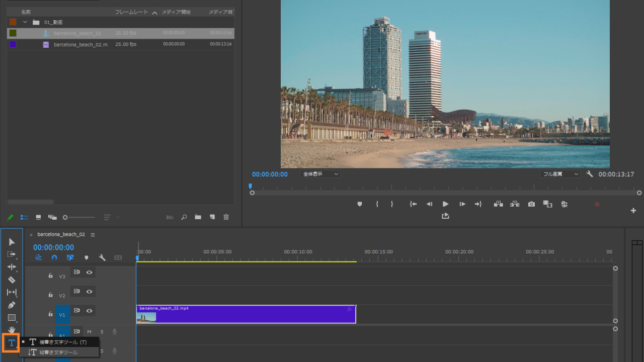Click the trash icon in the project panel
The image size is (644, 362).
[225, 217]
